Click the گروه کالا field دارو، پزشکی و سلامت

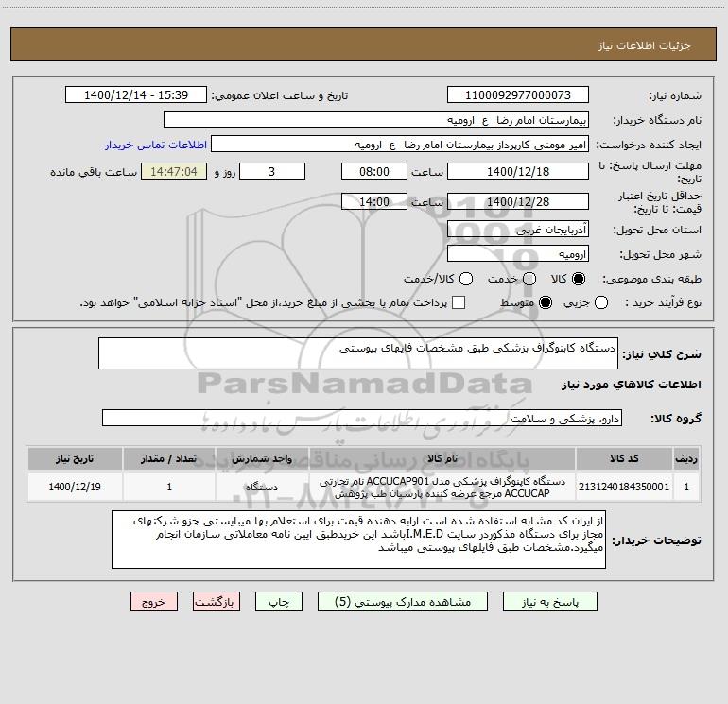pyautogui.click(x=362, y=418)
